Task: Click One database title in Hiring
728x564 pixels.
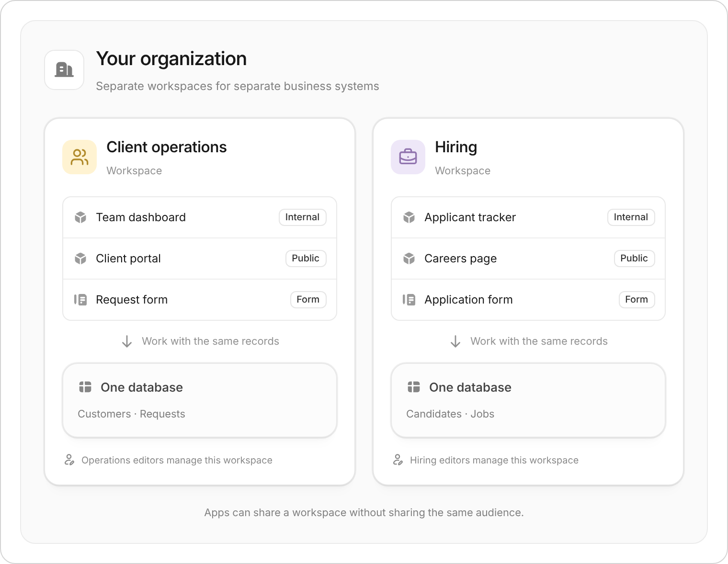Action: pos(470,387)
